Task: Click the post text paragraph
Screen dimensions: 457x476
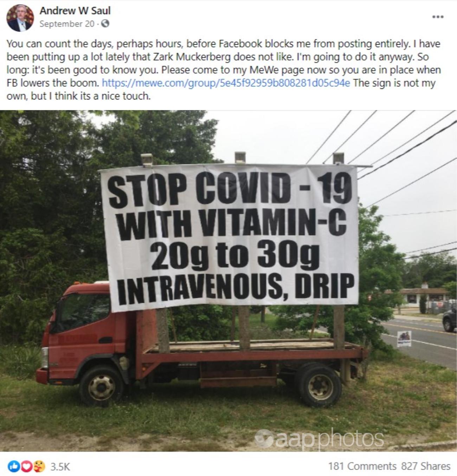Action: [224, 70]
